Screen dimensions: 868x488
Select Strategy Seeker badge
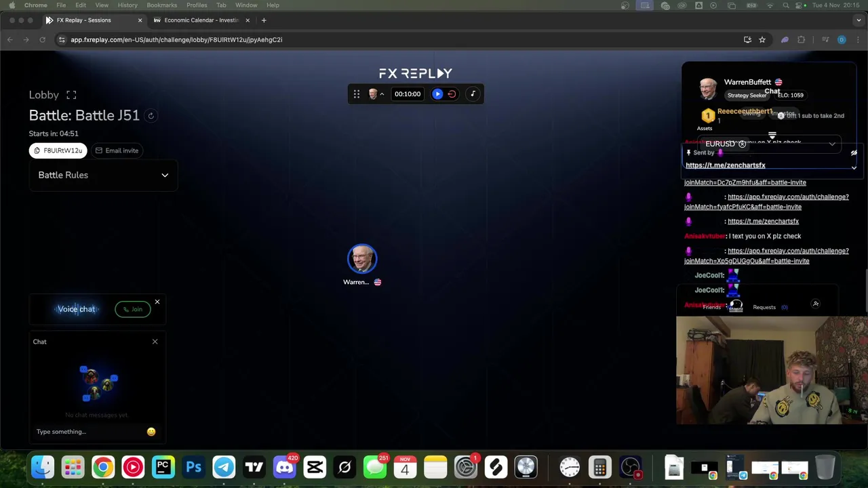(747, 96)
